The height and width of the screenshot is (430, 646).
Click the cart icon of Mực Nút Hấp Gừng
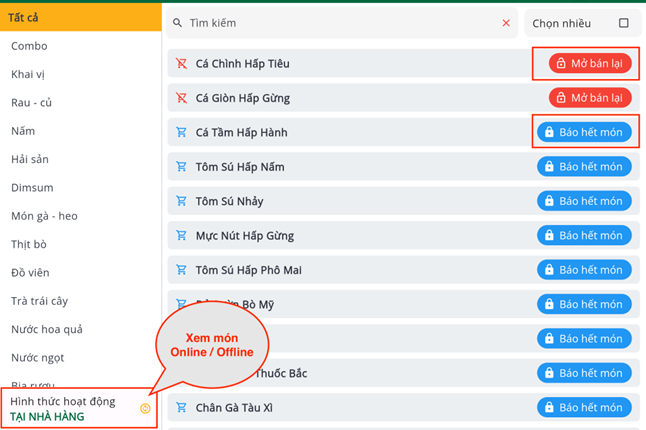point(181,236)
